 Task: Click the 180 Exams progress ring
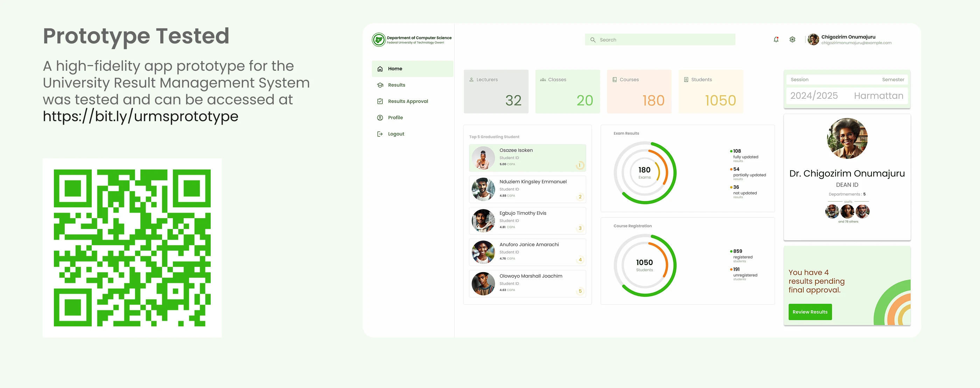coord(645,173)
